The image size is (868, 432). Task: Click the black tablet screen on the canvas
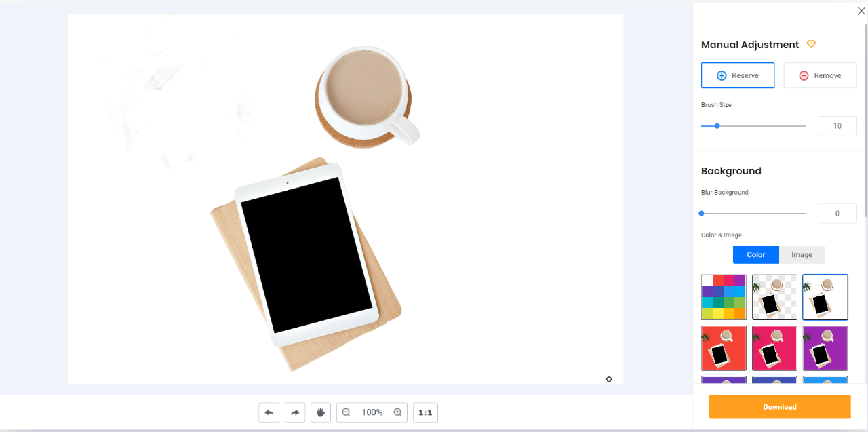tap(307, 254)
